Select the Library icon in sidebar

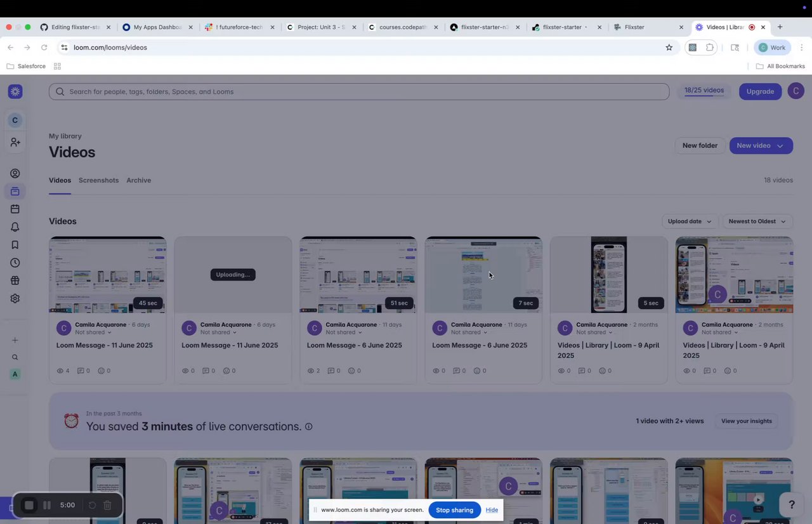pos(15,191)
